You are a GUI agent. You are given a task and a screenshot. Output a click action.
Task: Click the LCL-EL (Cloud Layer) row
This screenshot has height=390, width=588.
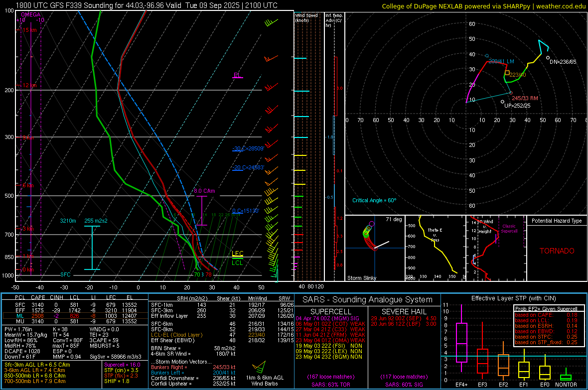[222, 335]
